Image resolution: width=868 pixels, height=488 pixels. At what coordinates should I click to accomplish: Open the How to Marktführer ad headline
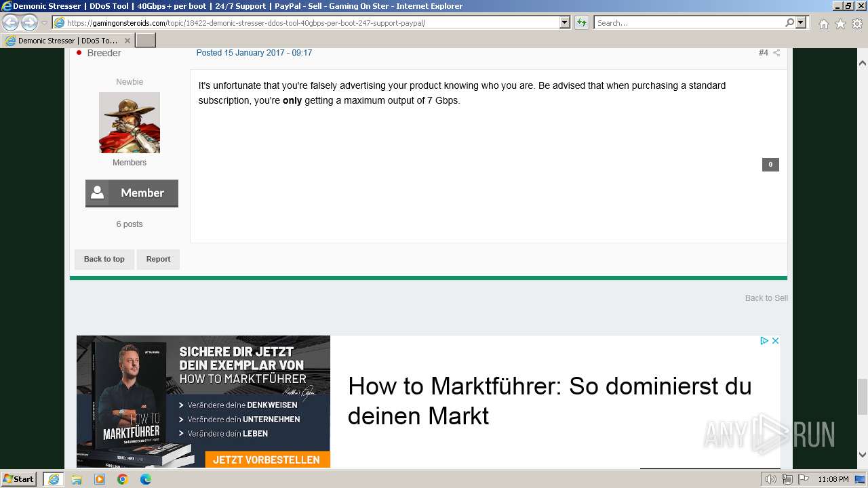550,401
